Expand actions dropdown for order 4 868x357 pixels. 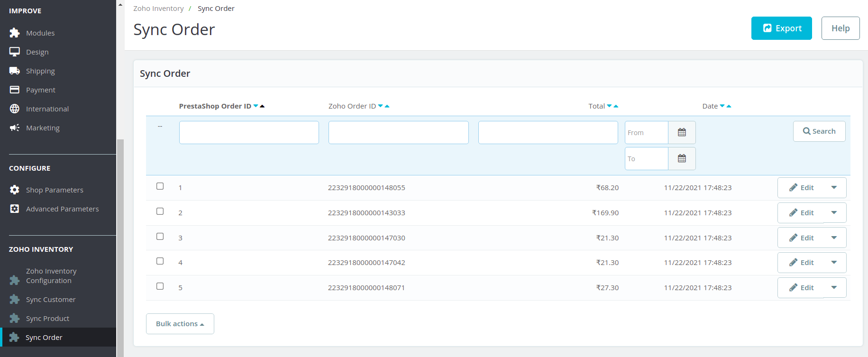(834, 263)
